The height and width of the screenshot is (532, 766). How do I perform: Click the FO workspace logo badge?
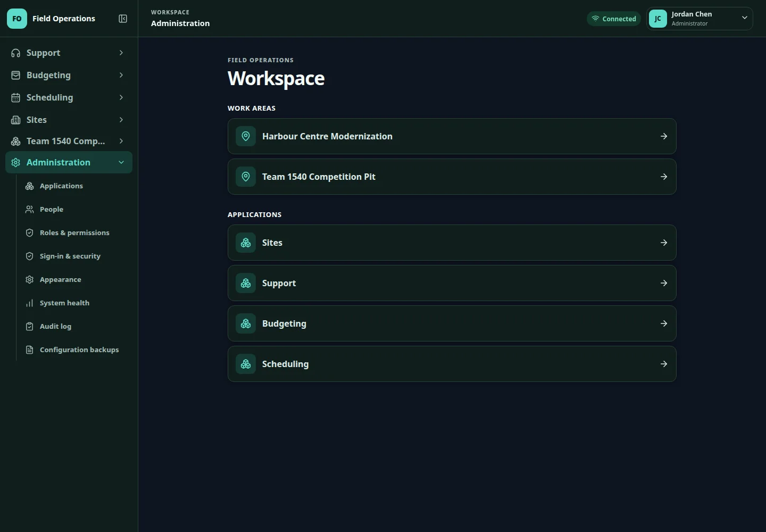coord(17,19)
